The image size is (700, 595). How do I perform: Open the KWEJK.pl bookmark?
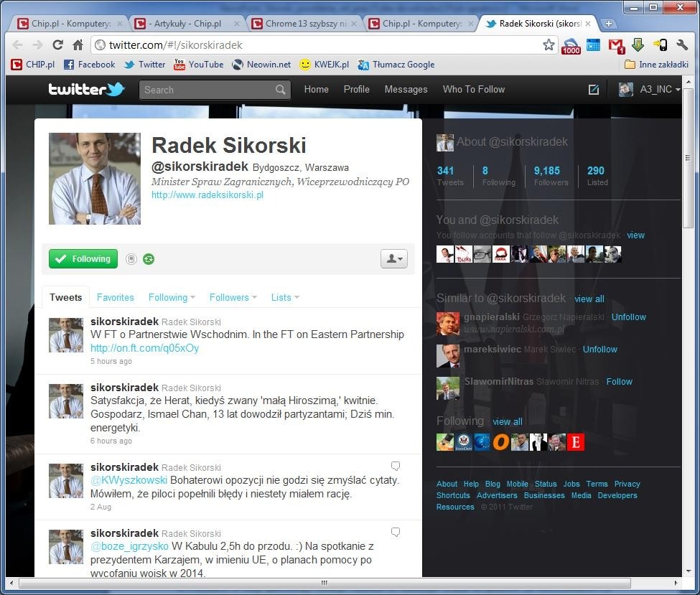coord(324,65)
